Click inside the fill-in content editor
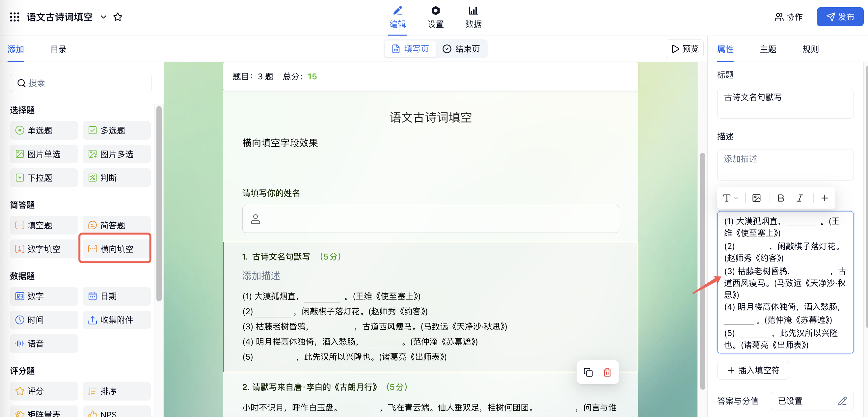 785,282
